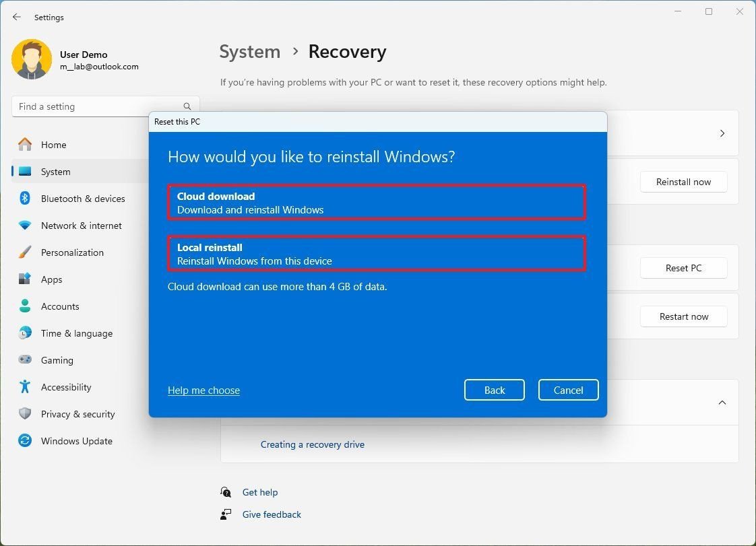Open Accessibility via the figure icon
This screenshot has width=756, height=546.
(25, 387)
